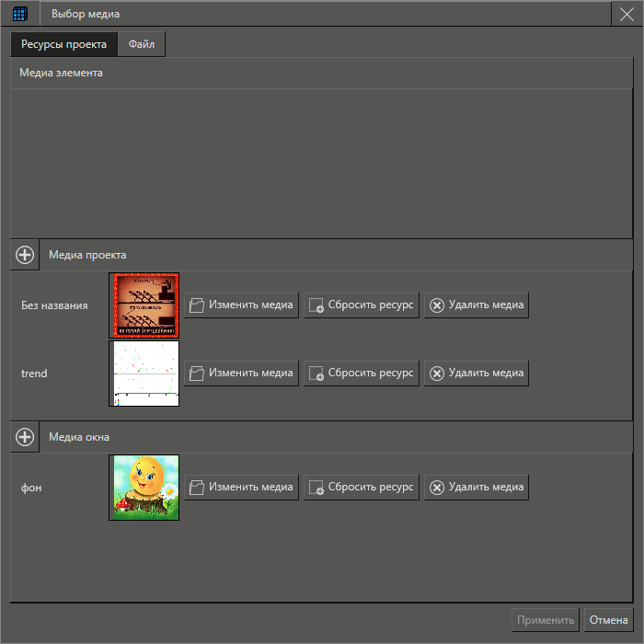
Task: Close the Выбор медиа dialog
Action: tap(627, 14)
